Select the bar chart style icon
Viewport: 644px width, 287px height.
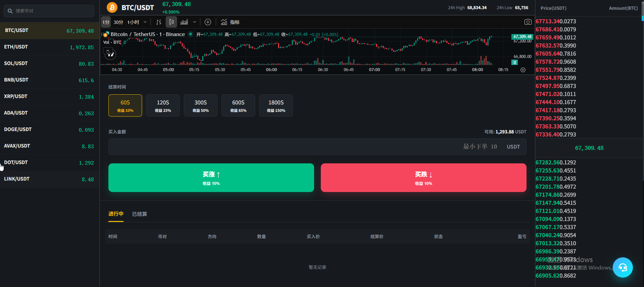159,22
